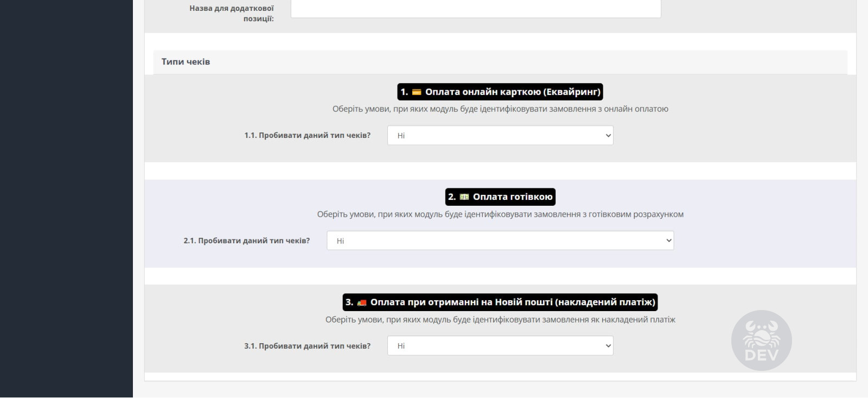Open dropdown 3.1 for Nova Poshta cash-on-delivery checks

click(500, 346)
